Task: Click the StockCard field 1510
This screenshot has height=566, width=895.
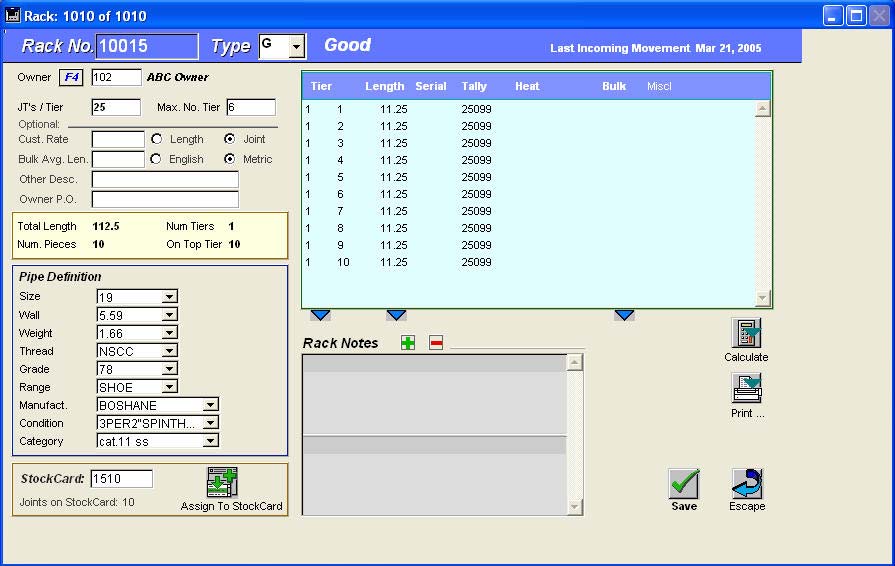Action: point(122,479)
